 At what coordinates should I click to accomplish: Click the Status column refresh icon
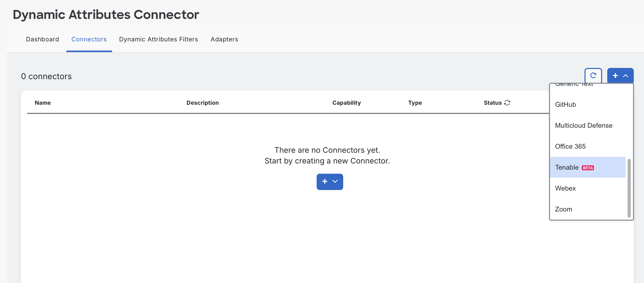pos(507,103)
